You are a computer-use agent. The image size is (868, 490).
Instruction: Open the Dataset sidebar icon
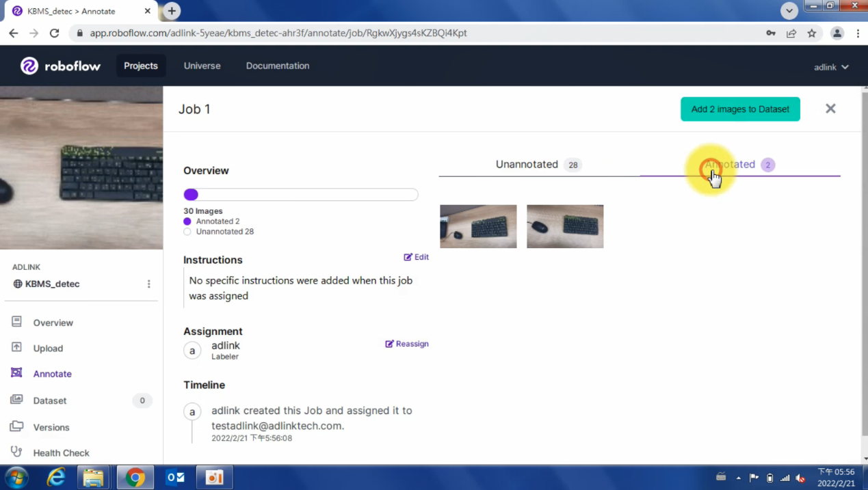[16, 400]
